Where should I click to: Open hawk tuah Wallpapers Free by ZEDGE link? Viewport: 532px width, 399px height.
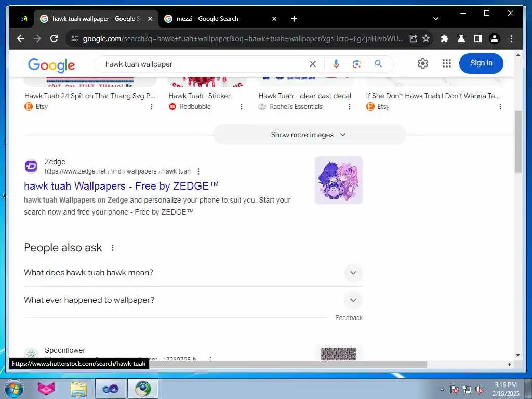[x=121, y=186]
